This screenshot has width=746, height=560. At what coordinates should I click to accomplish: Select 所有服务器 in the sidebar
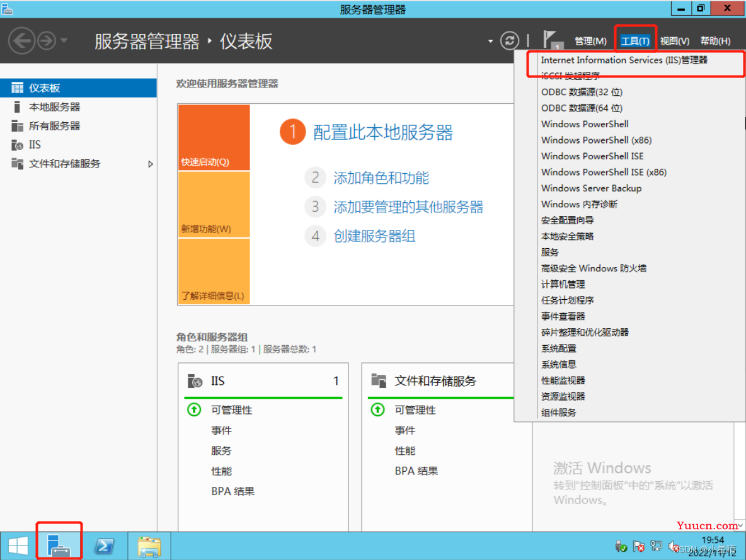(x=79, y=126)
